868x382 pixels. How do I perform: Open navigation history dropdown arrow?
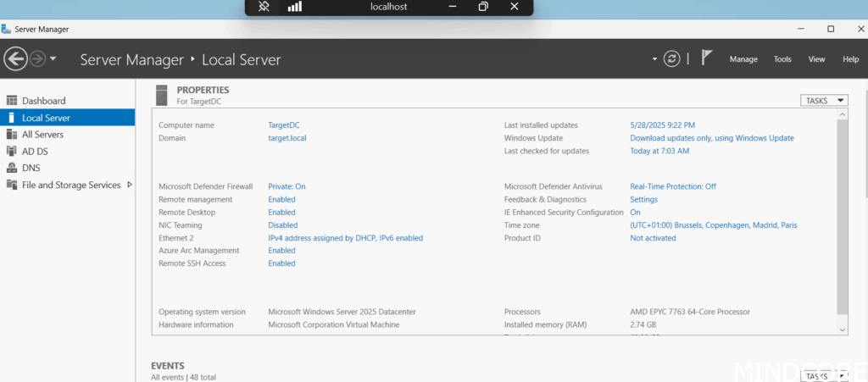(53, 58)
